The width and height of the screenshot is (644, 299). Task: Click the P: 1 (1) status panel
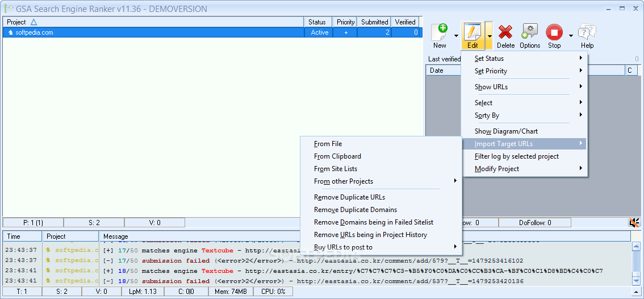pos(34,222)
